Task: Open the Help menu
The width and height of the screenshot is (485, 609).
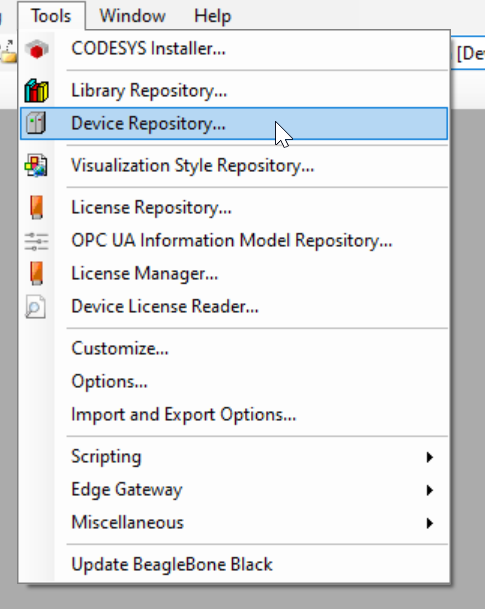Action: coord(212,16)
